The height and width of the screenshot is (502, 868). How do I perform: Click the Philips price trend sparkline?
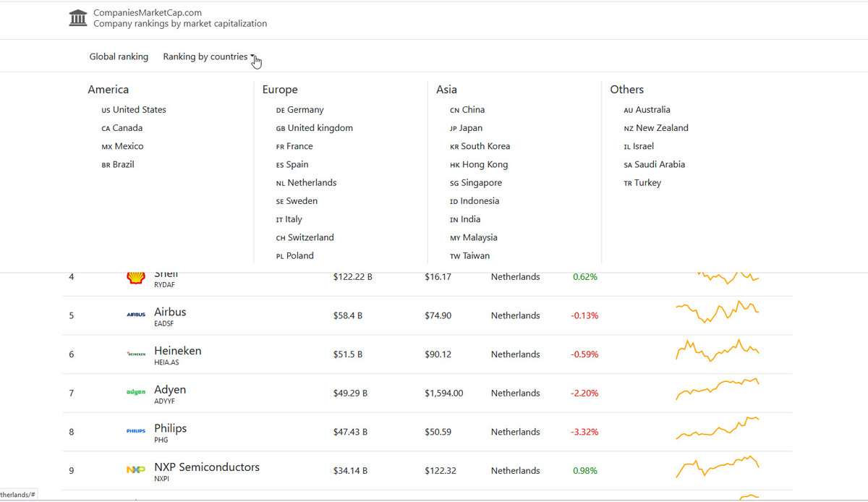[x=718, y=427]
